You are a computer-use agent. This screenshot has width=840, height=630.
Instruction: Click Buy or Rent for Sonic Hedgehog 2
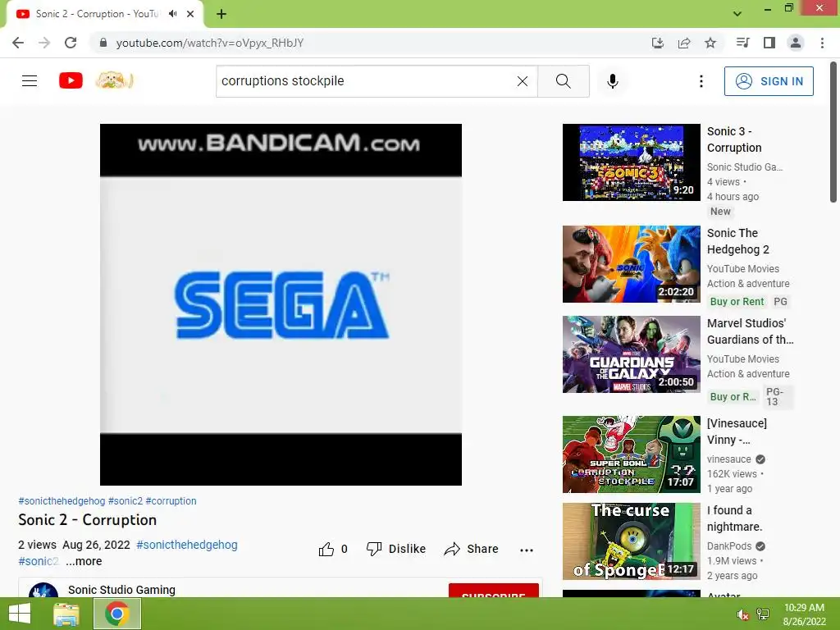click(737, 302)
